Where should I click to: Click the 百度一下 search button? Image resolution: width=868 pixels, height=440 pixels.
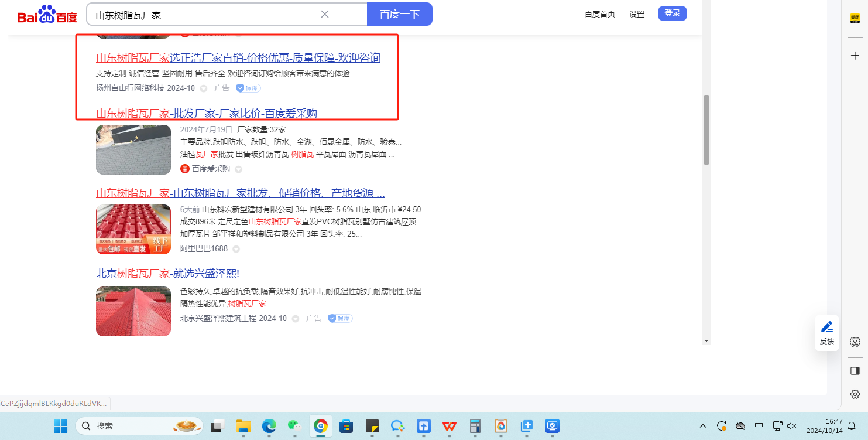click(399, 14)
